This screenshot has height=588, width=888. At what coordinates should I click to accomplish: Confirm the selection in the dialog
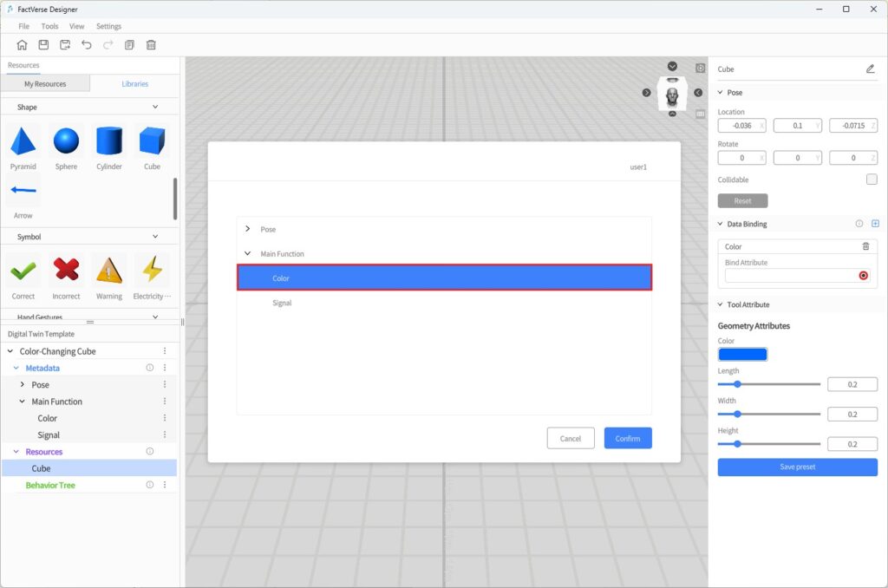(x=627, y=438)
